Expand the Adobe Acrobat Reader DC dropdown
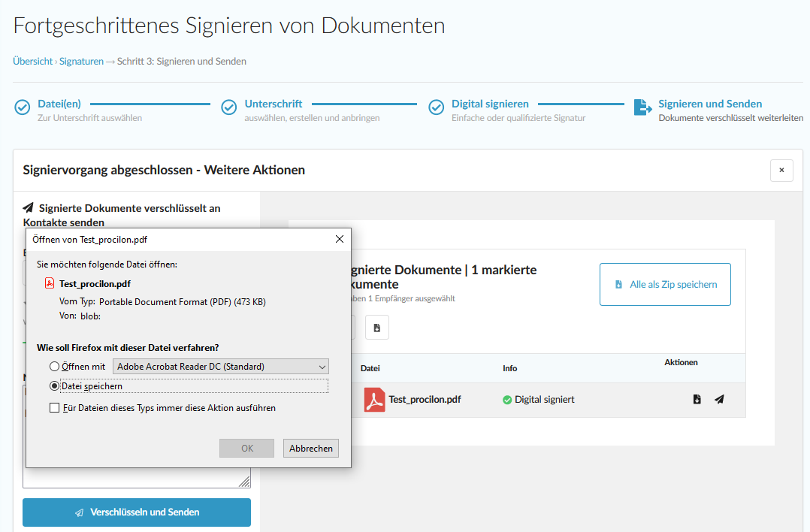 click(220, 367)
